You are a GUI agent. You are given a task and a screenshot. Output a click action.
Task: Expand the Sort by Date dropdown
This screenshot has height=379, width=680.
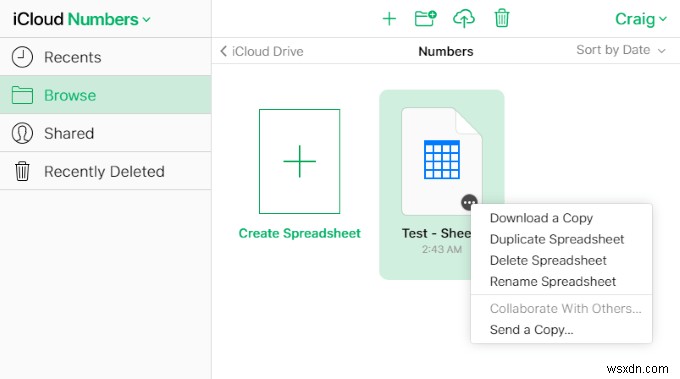(621, 50)
